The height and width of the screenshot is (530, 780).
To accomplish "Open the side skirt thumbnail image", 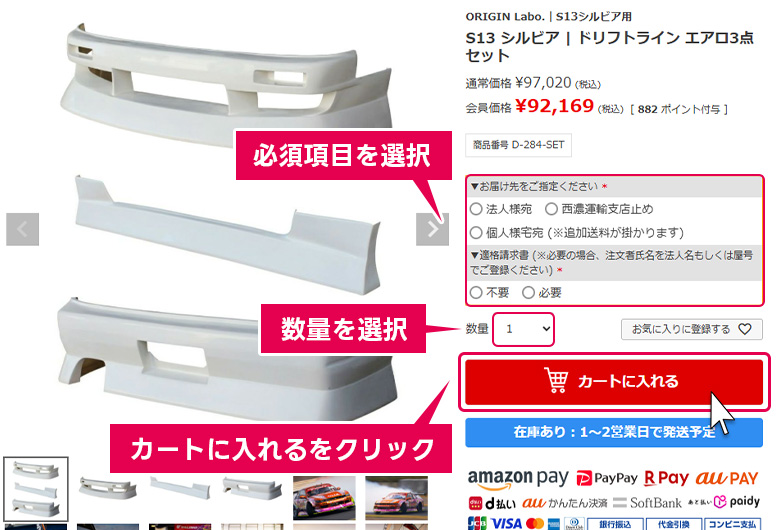I will (180, 488).
